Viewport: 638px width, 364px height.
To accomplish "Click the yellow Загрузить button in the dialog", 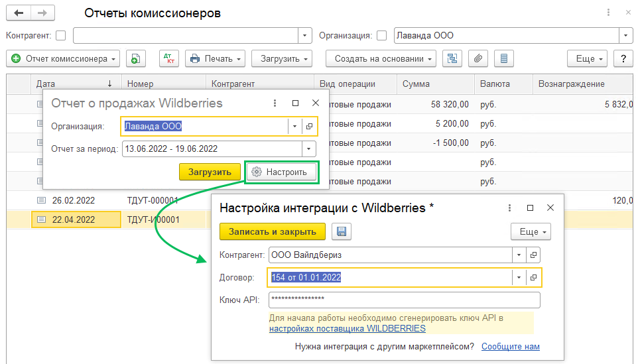I will (x=210, y=172).
